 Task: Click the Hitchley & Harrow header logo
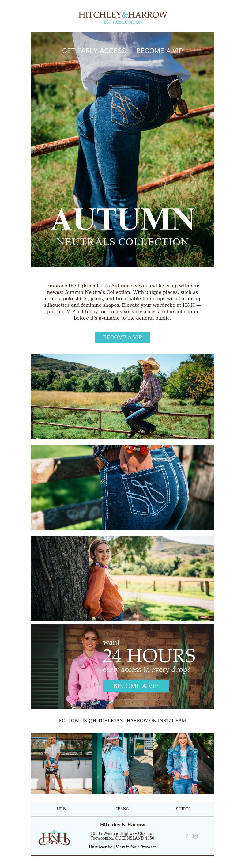(x=123, y=17)
